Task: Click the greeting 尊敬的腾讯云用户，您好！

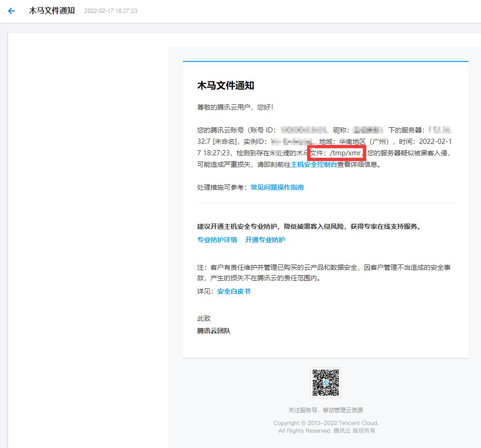Action: tap(235, 107)
